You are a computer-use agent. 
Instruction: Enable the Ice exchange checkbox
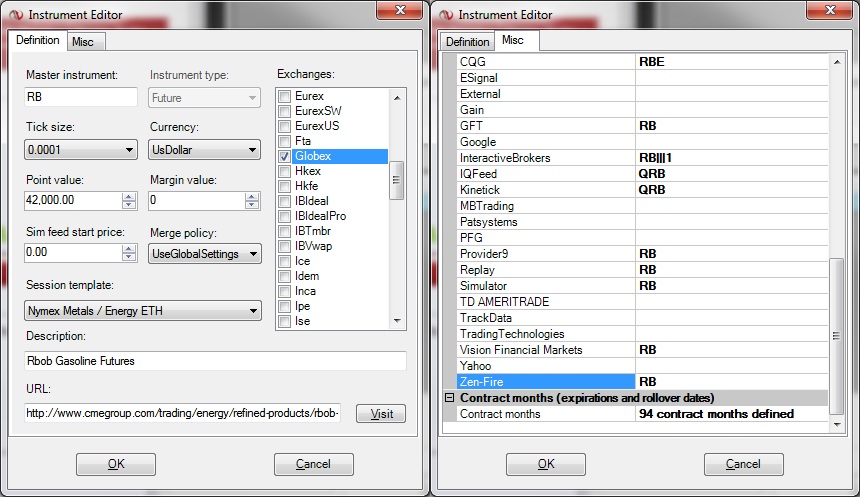tap(285, 262)
